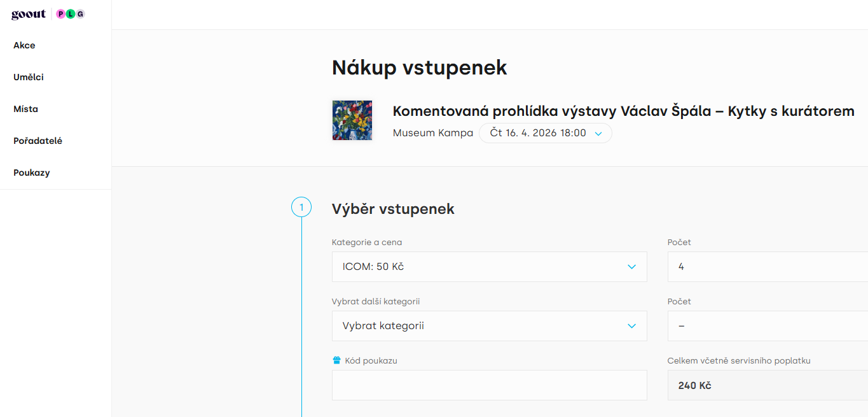Click the step 1 circle marker
This screenshot has width=868, height=417.
click(x=301, y=207)
